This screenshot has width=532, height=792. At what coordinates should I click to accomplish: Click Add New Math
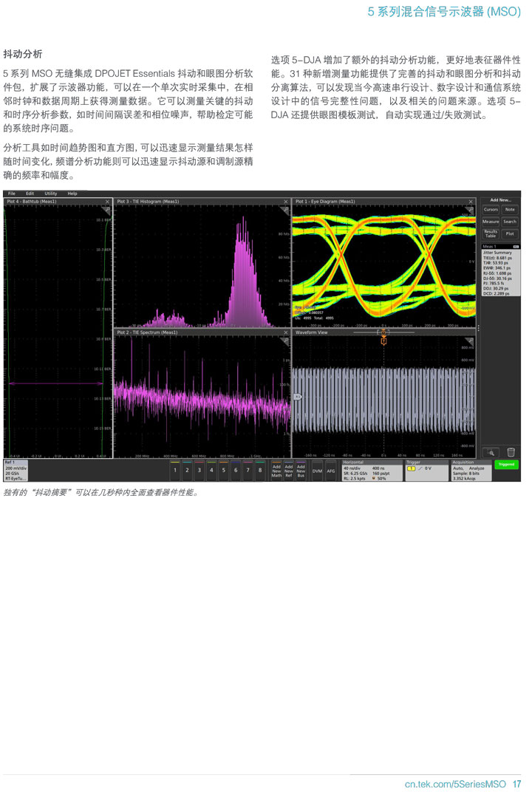click(276, 470)
